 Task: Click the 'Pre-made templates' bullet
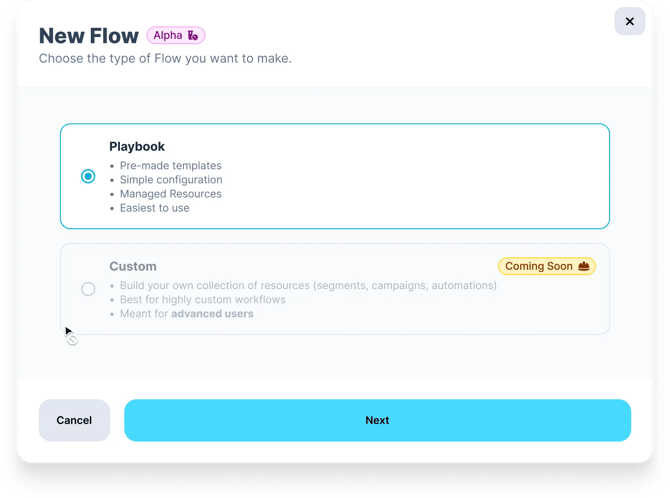[x=170, y=166]
